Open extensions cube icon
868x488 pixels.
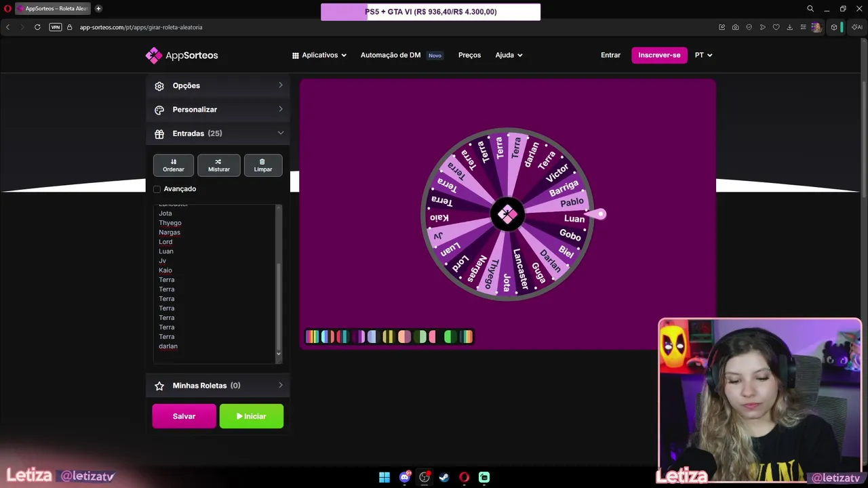(x=834, y=27)
